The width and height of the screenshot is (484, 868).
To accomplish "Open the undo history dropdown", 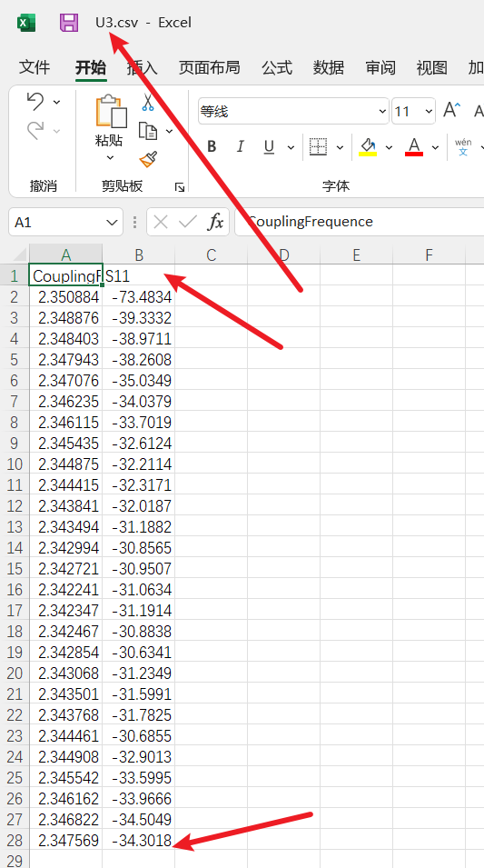I will click(x=56, y=102).
